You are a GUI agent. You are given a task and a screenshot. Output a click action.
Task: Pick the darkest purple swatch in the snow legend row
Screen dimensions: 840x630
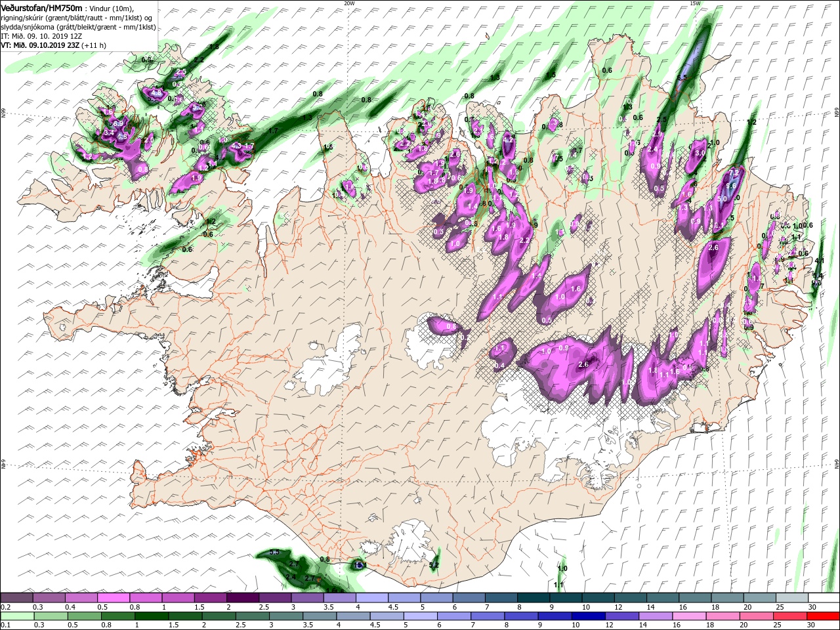pyautogui.click(x=242, y=598)
